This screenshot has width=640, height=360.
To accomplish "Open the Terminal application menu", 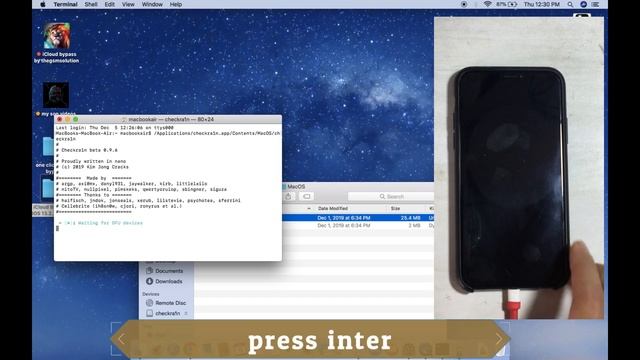I will coord(65,4).
